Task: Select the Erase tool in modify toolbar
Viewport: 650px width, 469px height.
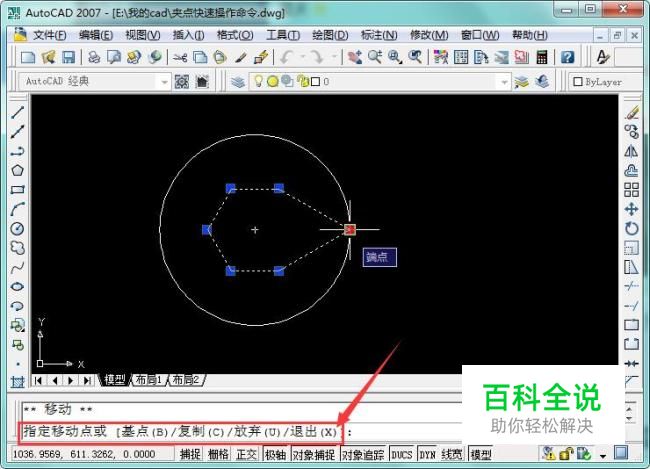Action: 632,112
